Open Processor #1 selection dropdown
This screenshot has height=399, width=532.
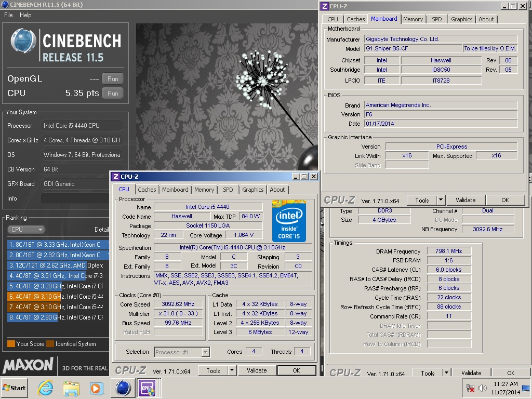click(x=182, y=352)
